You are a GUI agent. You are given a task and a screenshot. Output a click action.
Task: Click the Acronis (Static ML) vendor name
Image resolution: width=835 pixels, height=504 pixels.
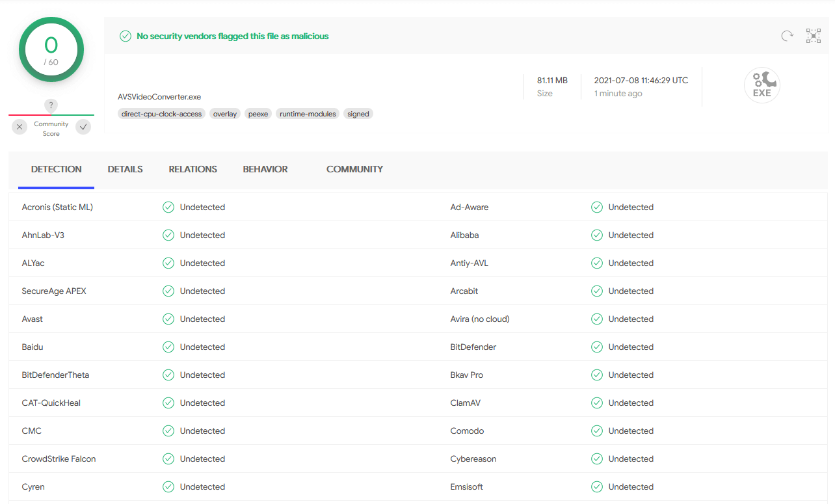tap(57, 207)
